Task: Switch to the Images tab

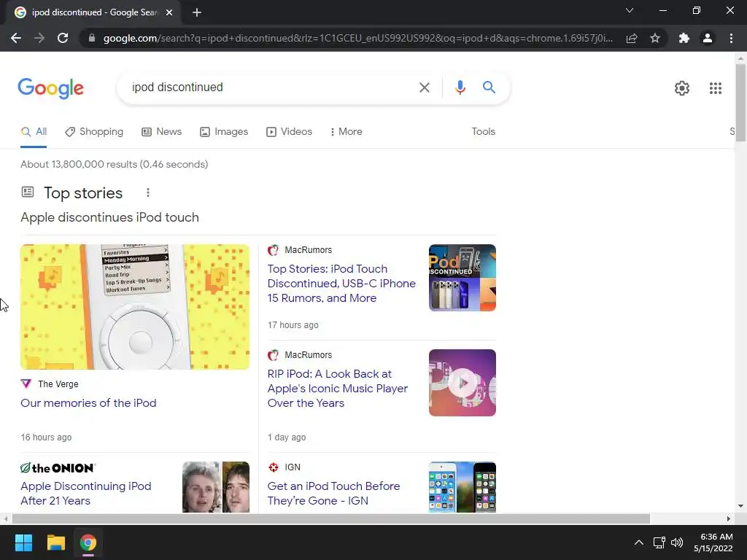Action: click(x=224, y=132)
